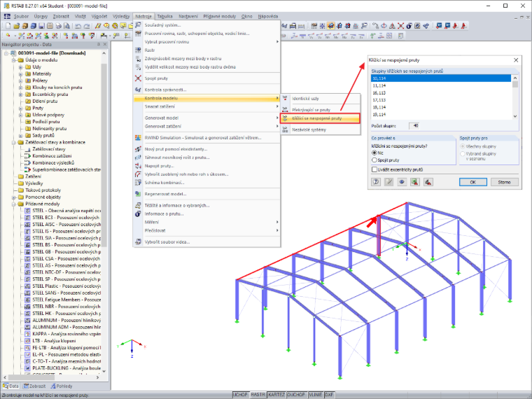Click the pick-in-graphic icon in dialog

428,182
